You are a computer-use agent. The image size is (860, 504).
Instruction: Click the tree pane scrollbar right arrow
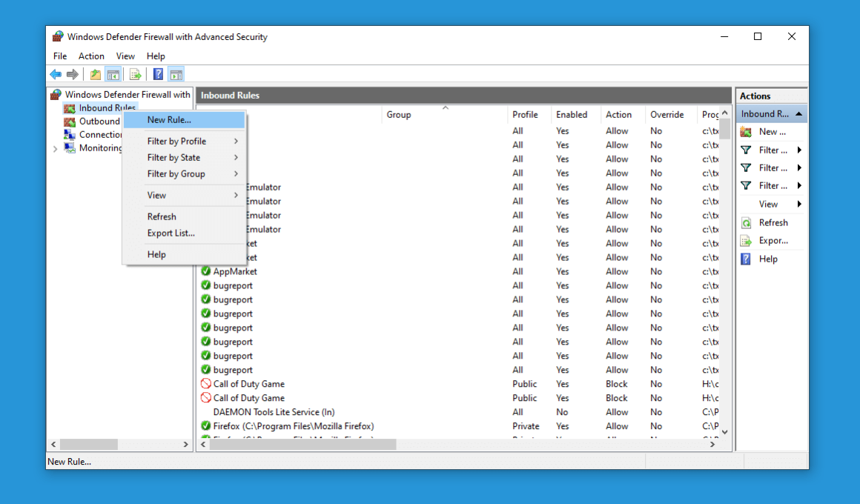click(185, 444)
